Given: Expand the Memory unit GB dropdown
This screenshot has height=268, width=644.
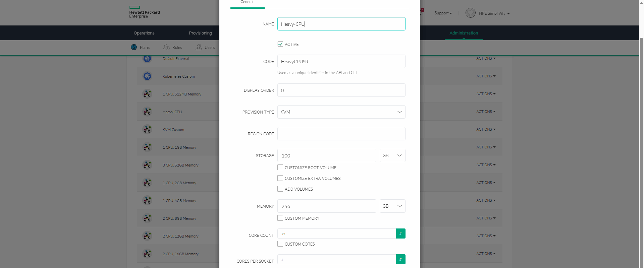Looking at the screenshot, I should (392, 206).
